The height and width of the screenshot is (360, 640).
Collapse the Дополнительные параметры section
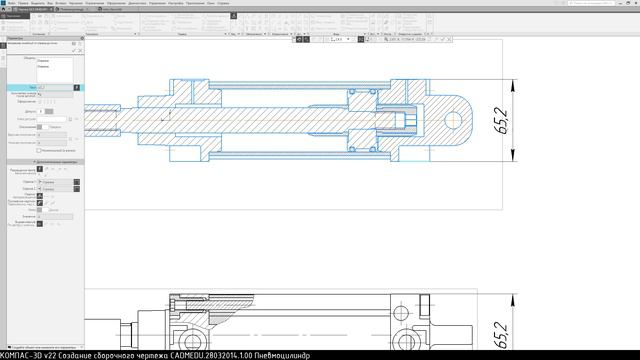45,162
